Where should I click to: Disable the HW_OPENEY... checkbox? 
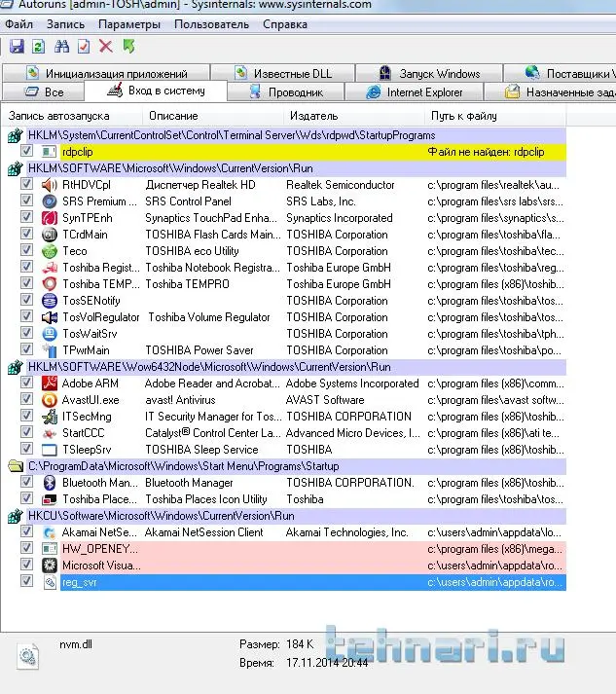click(26, 547)
